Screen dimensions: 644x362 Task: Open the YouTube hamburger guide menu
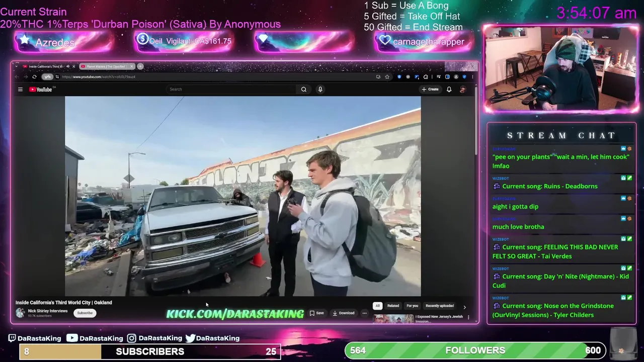(x=20, y=89)
